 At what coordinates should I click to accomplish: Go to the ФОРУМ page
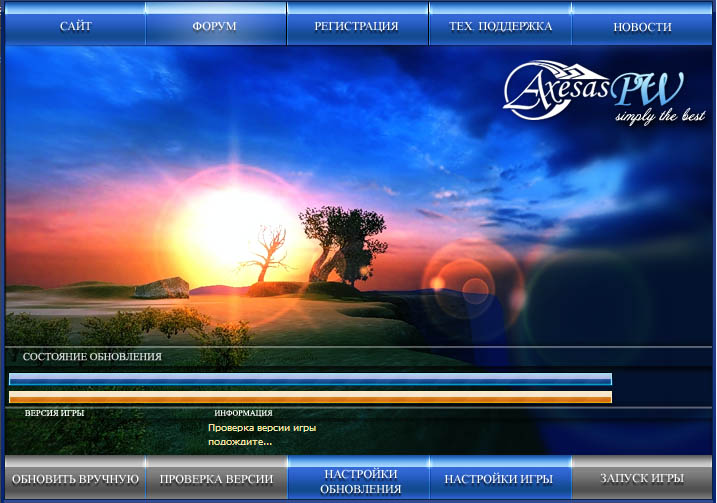[x=215, y=26]
